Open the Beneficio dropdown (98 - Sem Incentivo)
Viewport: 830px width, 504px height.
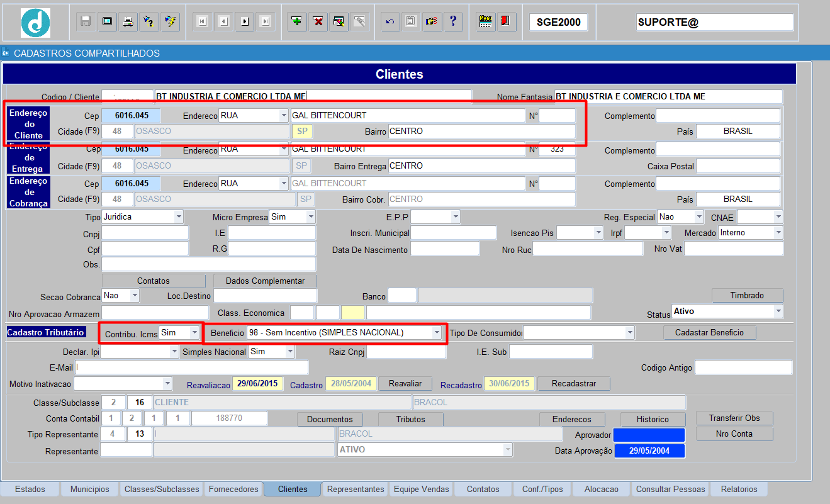click(x=437, y=333)
